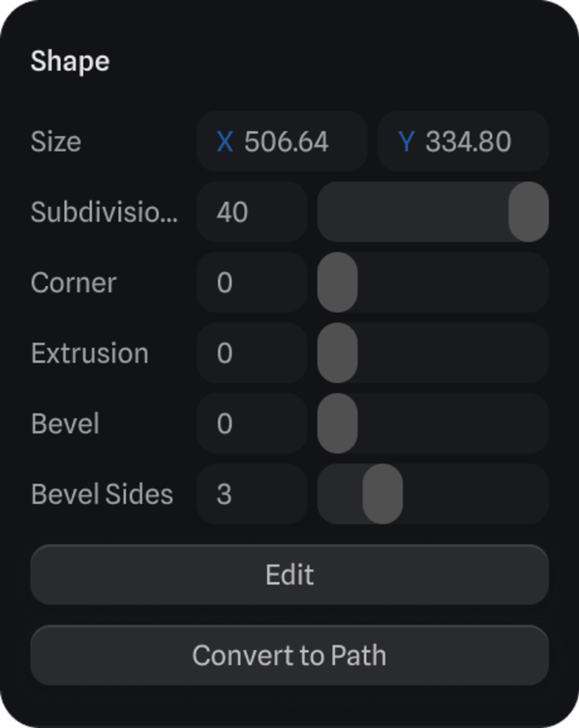The image size is (579, 728).
Task: Click the Size Y value field
Action: click(x=468, y=141)
